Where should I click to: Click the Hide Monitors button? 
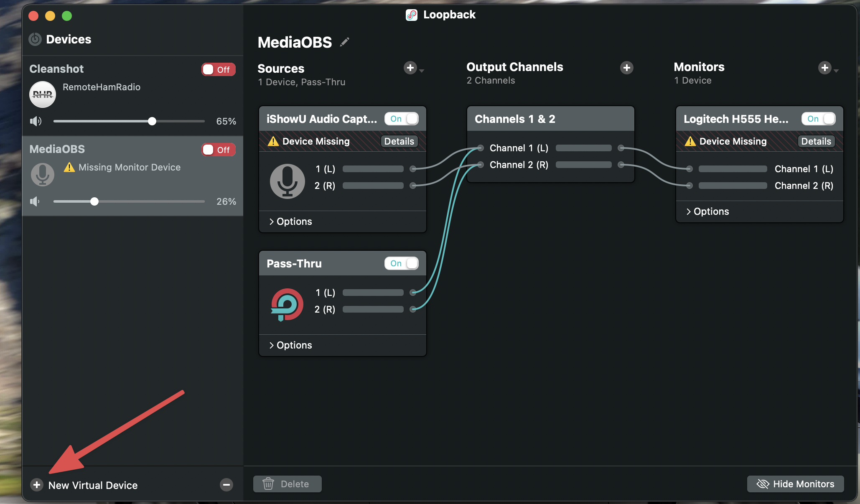coord(795,484)
